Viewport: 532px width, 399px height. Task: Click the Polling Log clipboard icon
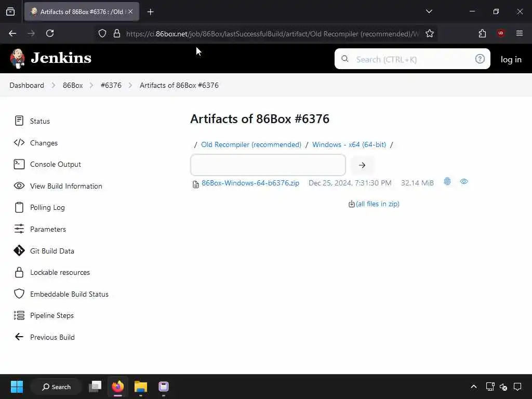[19, 207]
